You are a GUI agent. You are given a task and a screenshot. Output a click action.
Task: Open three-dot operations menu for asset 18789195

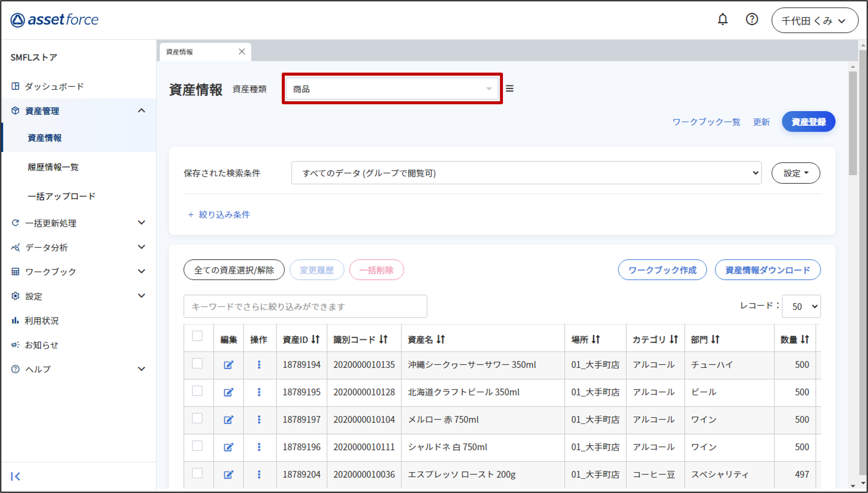pos(259,392)
